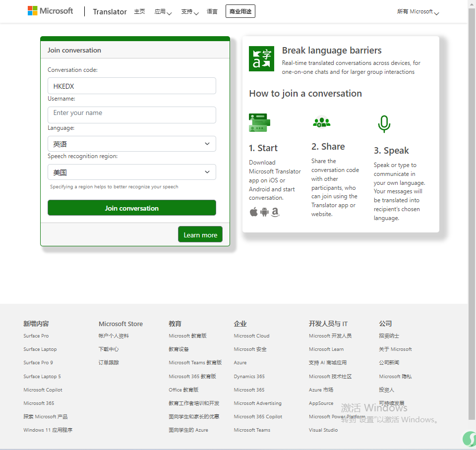
Task: Expand the 所有 Microsoft menu
Action: pos(418,11)
